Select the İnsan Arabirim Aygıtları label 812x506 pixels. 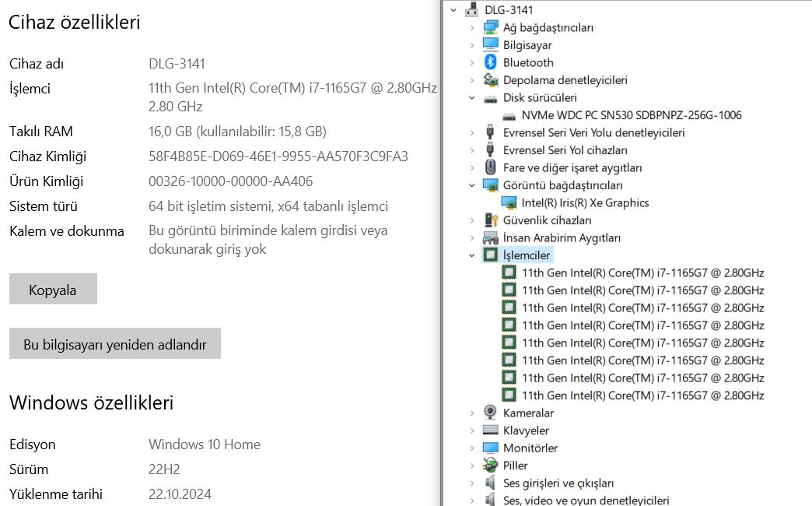point(562,238)
